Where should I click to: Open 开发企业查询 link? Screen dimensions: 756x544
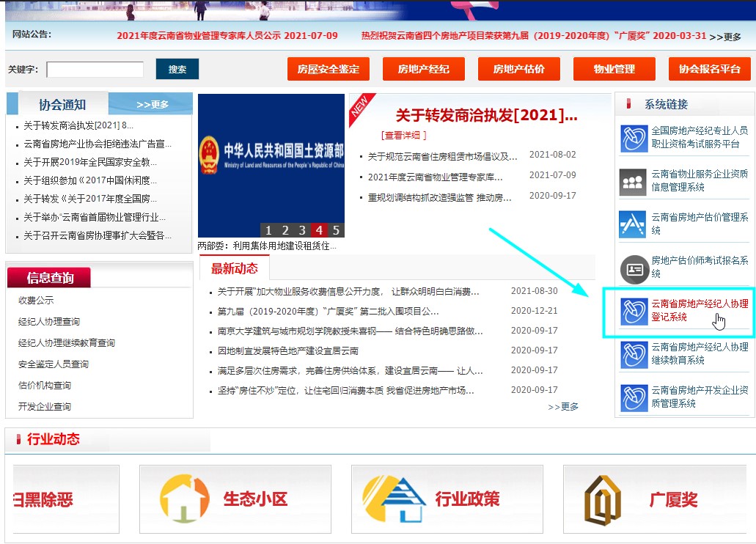pos(44,407)
